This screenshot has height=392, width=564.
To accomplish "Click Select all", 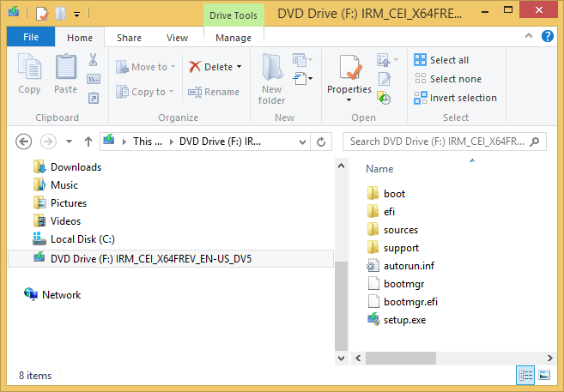I will (x=441, y=60).
